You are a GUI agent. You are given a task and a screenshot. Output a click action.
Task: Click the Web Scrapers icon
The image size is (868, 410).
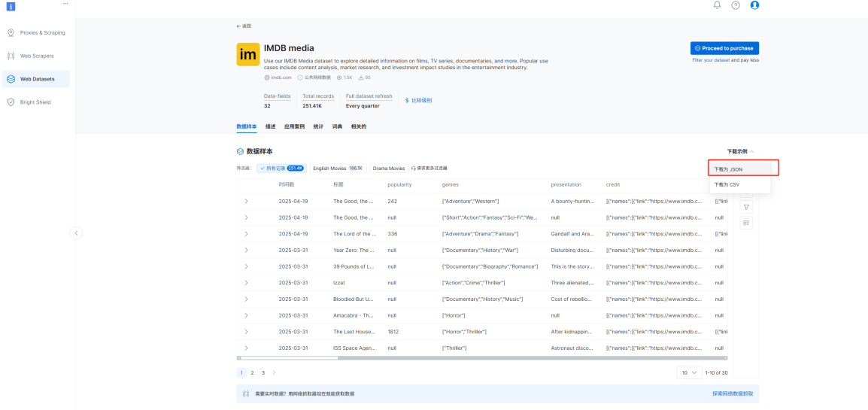(x=11, y=56)
